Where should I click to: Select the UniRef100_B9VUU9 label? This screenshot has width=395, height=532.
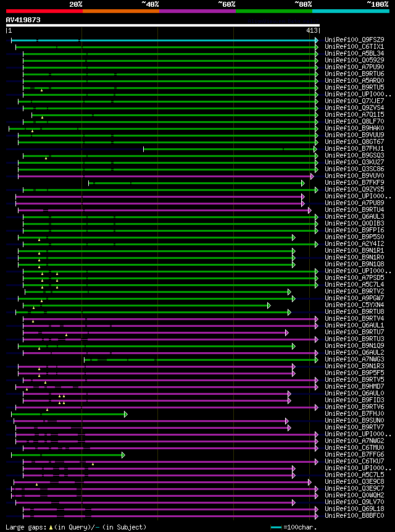(354, 135)
